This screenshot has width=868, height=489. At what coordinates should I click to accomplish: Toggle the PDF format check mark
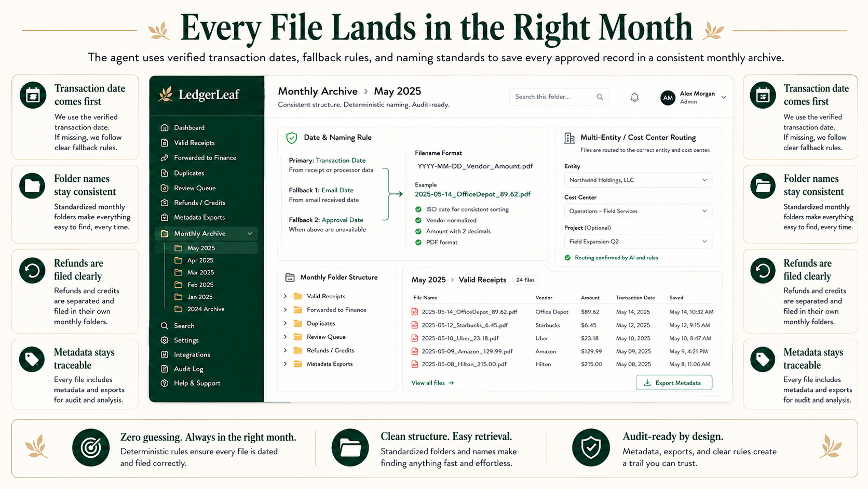tap(418, 242)
